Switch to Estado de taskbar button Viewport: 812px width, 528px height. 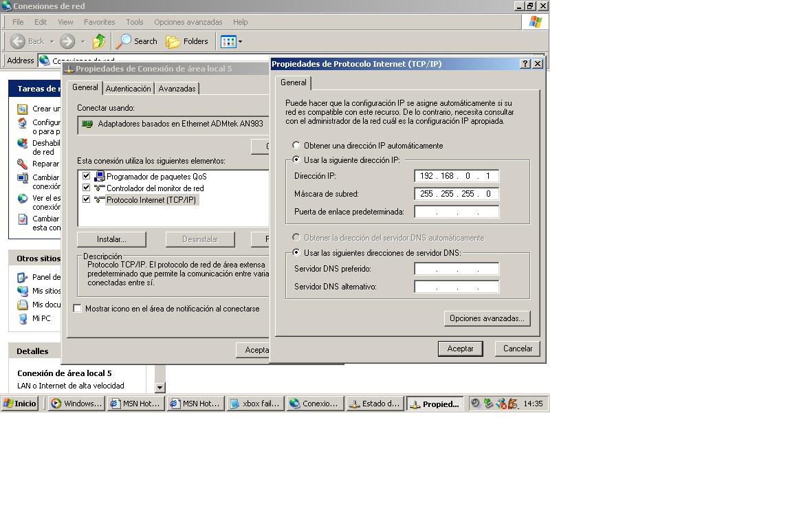375,404
